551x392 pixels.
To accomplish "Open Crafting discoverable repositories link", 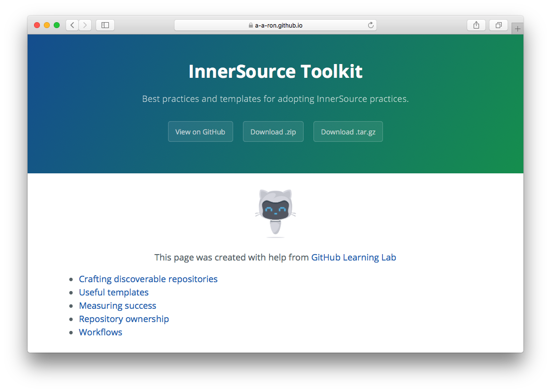I will (148, 279).
